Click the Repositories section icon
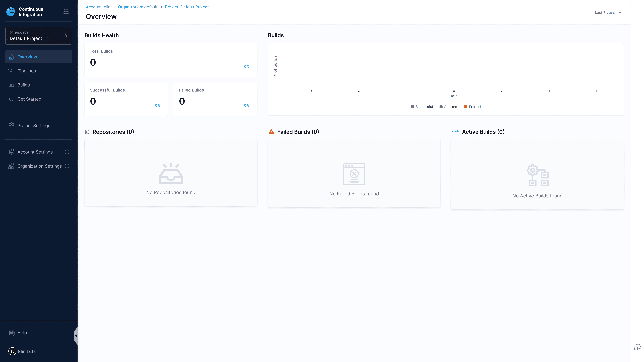Image resolution: width=644 pixels, height=362 pixels. pos(87,132)
